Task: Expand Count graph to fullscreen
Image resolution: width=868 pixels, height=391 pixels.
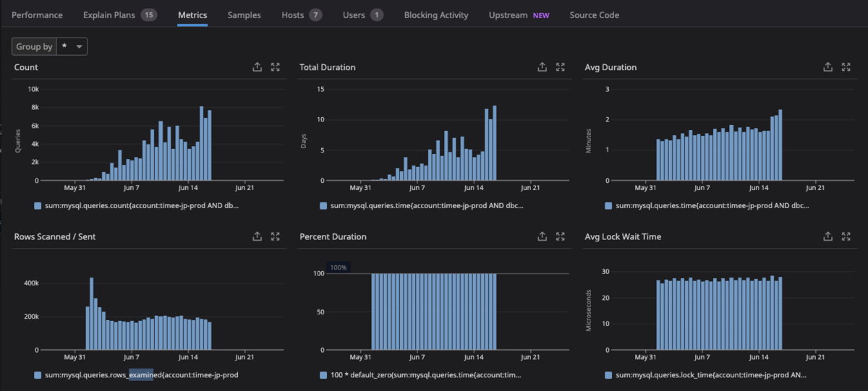Action: 275,67
